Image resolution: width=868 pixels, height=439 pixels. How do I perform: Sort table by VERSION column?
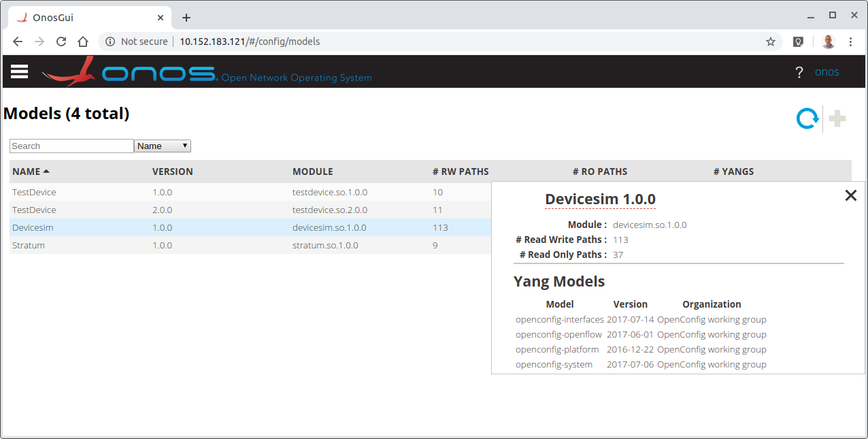coord(173,172)
